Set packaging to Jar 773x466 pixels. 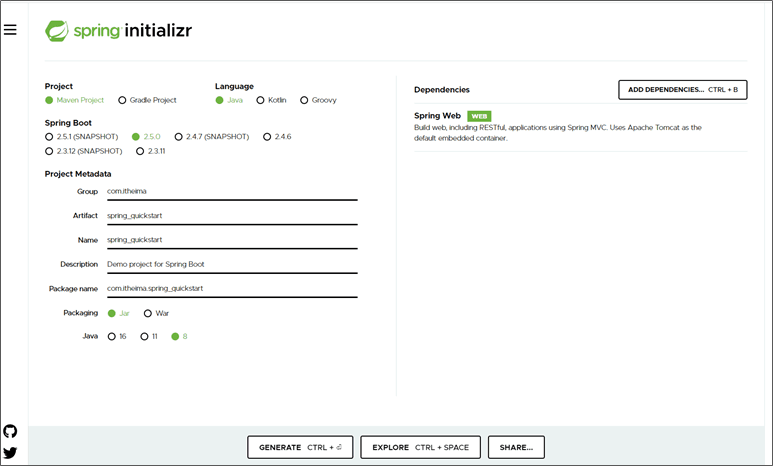111,313
